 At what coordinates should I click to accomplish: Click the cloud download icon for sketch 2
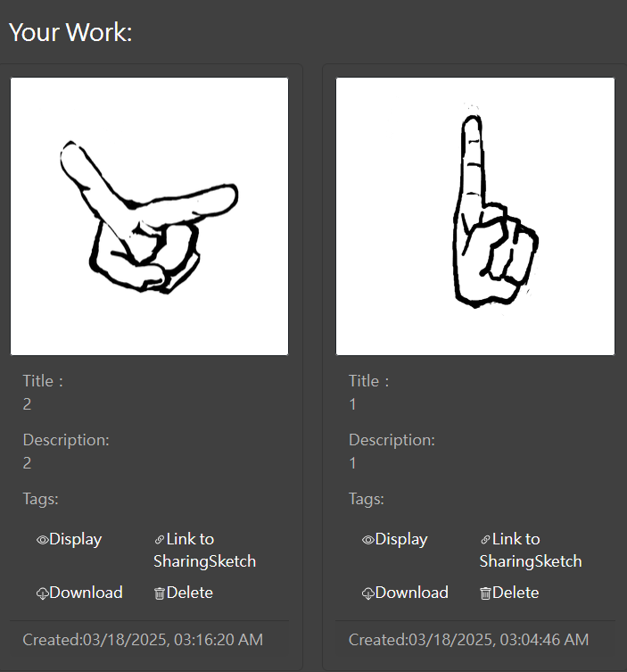43,593
